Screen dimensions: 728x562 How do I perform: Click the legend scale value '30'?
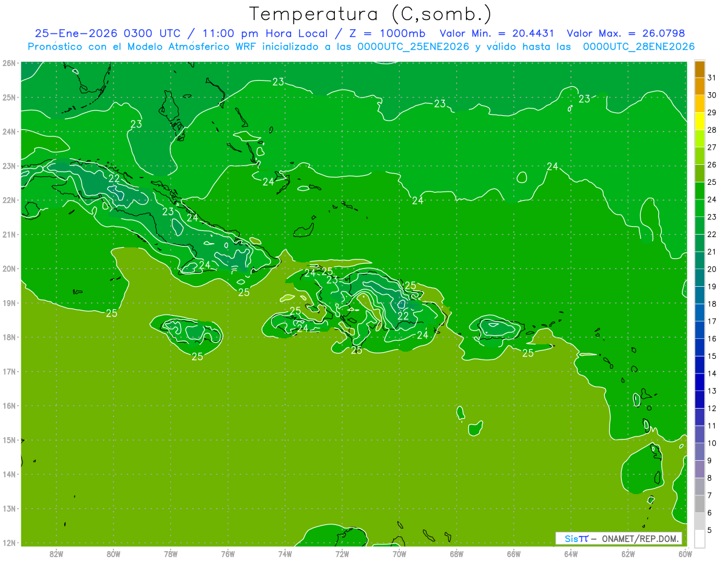point(712,95)
